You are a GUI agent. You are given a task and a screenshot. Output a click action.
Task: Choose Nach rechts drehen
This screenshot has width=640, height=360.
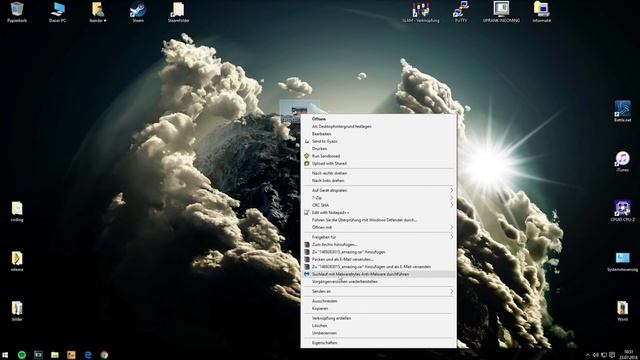pos(379,173)
